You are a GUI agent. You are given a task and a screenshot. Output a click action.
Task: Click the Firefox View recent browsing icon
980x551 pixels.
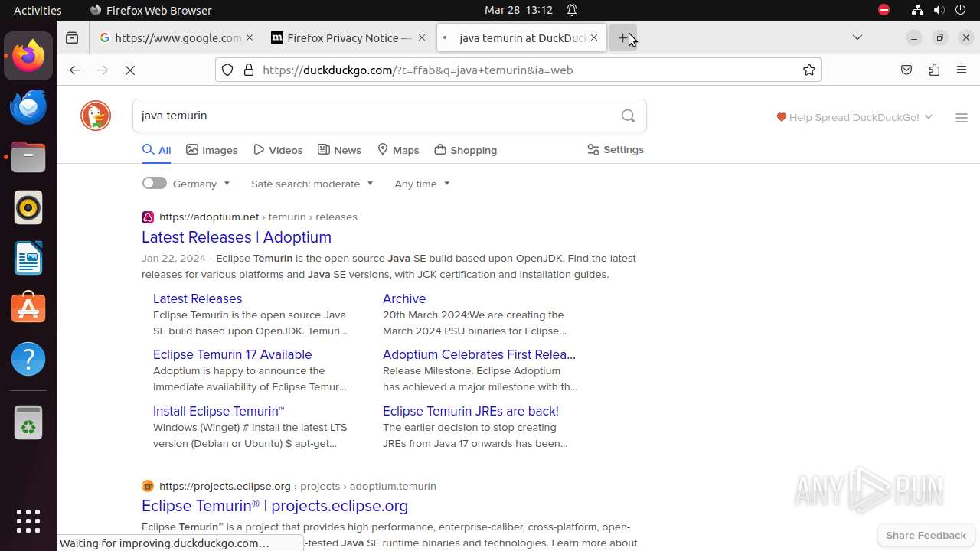pos(72,37)
